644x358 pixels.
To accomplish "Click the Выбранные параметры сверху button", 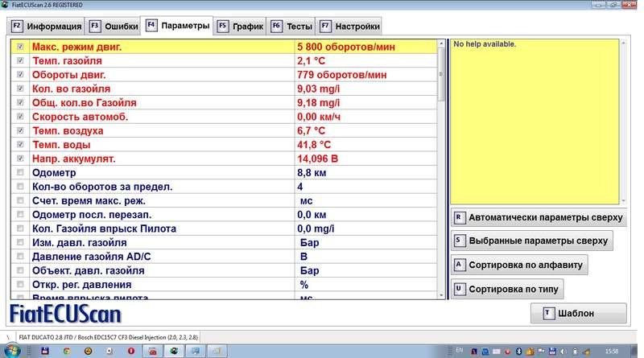I will tap(532, 241).
